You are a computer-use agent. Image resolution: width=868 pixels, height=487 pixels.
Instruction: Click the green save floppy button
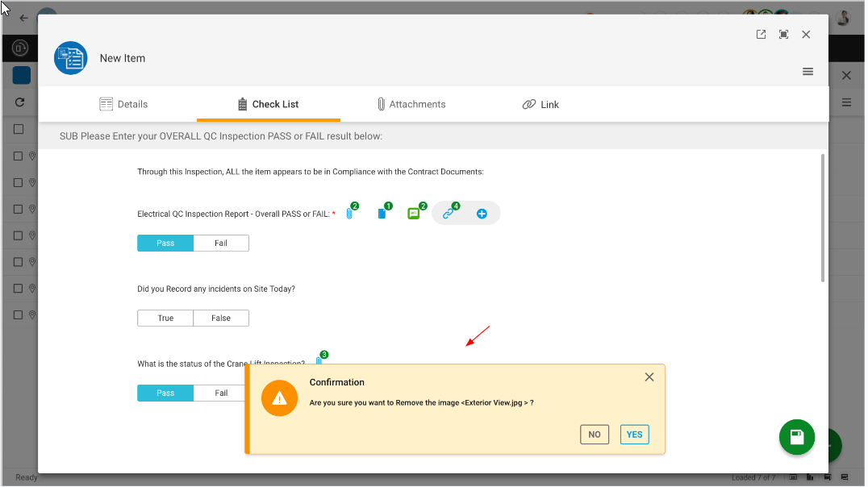[796, 437]
